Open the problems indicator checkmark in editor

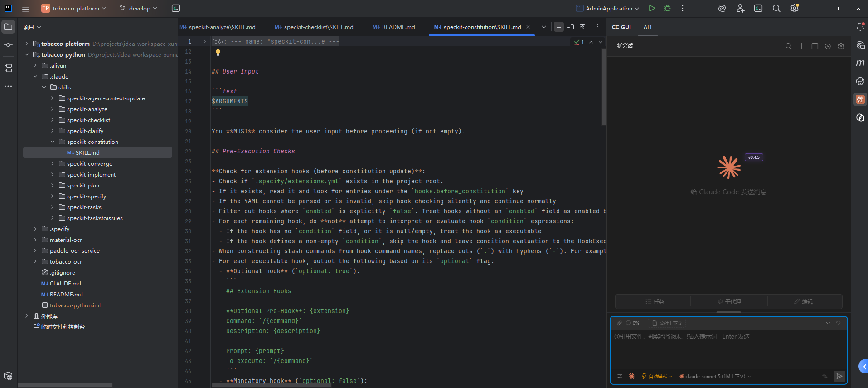[x=579, y=42]
